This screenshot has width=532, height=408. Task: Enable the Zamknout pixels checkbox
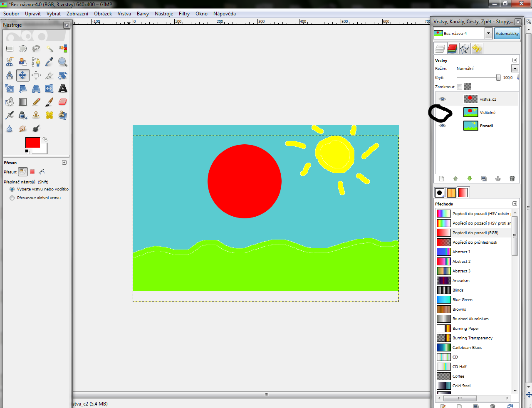[x=459, y=87]
